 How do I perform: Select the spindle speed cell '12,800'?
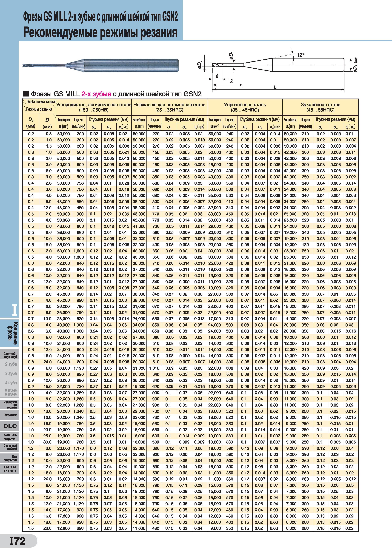pyautogui.click(x=63, y=528)
